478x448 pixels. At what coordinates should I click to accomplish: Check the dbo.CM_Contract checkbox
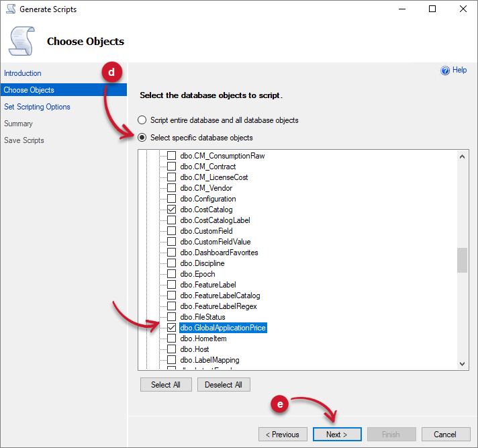pyautogui.click(x=172, y=166)
